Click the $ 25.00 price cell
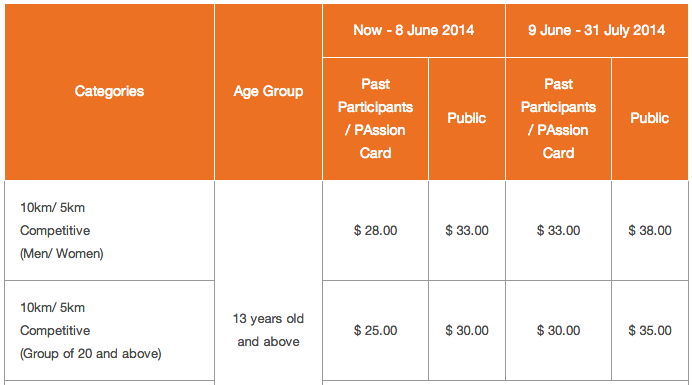 [x=376, y=330]
